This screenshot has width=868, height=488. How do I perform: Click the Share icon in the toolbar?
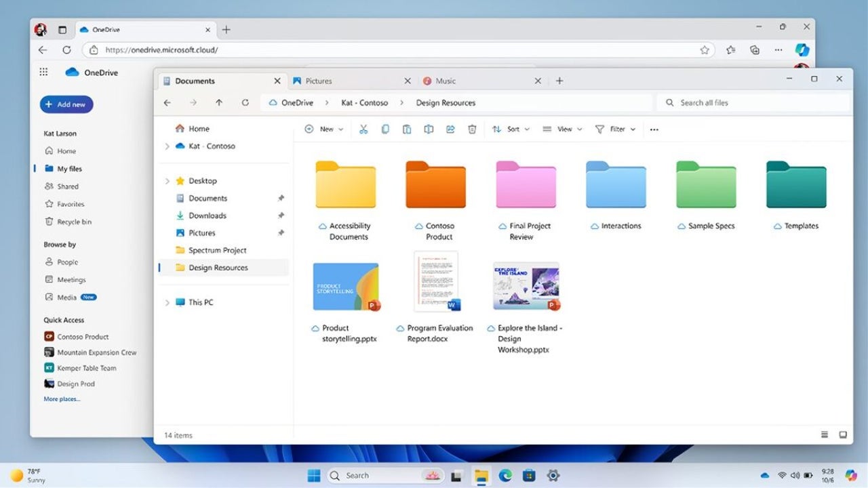450,129
